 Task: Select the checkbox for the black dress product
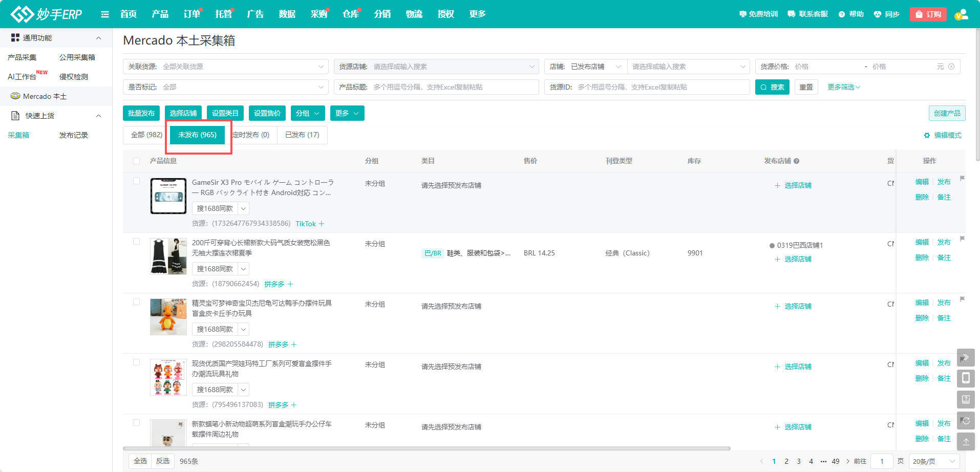pyautogui.click(x=136, y=242)
